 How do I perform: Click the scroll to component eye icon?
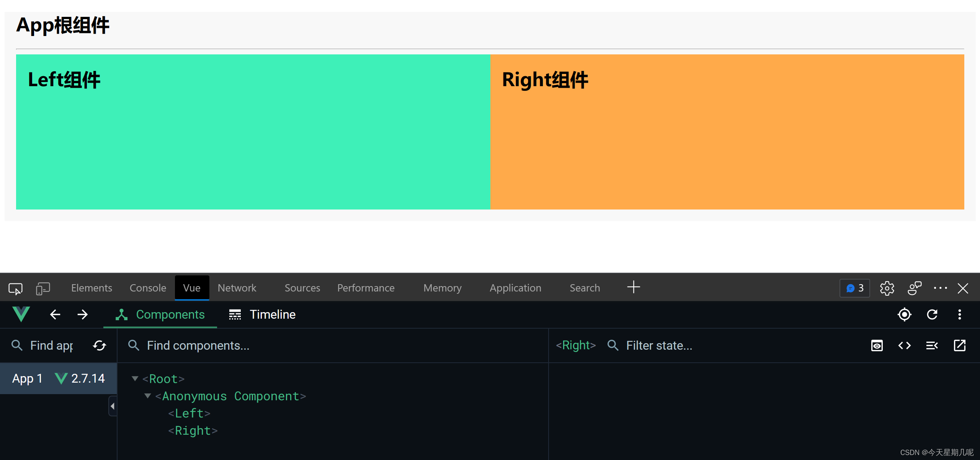[x=877, y=345]
